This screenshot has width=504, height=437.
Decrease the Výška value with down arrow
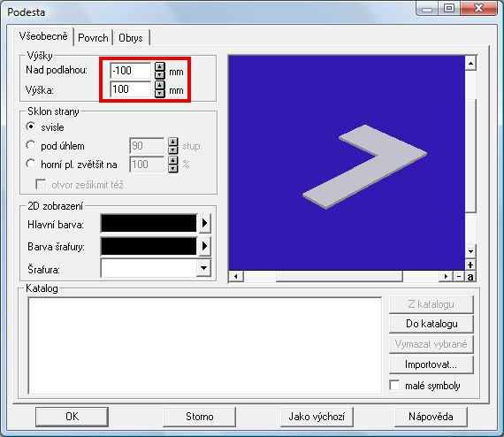point(160,93)
